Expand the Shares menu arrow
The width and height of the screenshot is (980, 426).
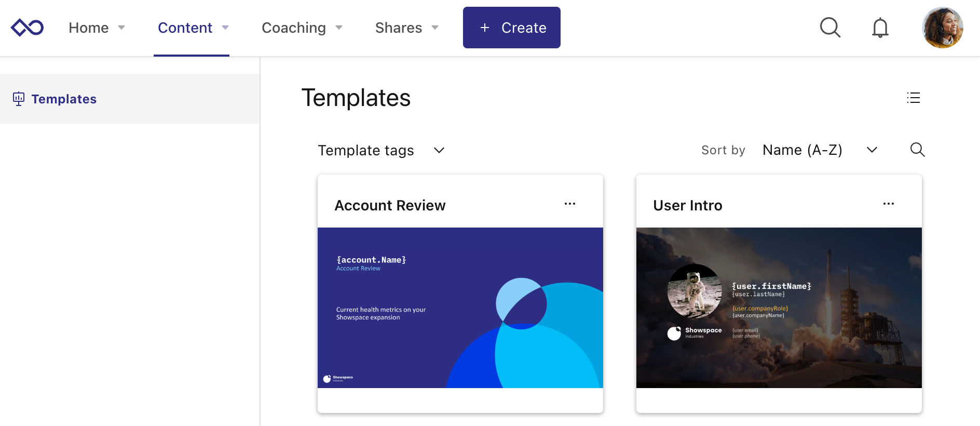[435, 28]
